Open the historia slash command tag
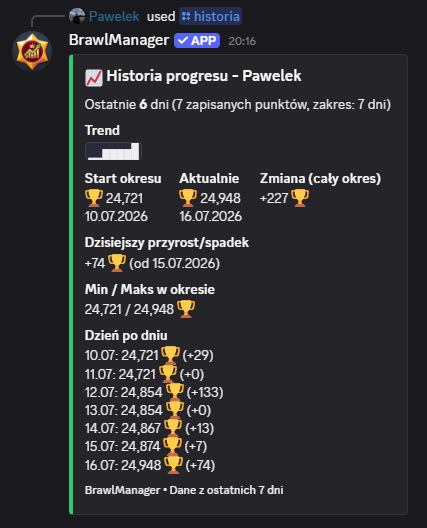Viewport: 427px width, 528px height. pos(210,16)
